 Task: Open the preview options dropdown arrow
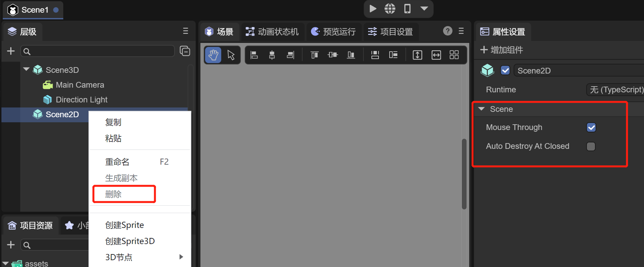click(x=424, y=9)
